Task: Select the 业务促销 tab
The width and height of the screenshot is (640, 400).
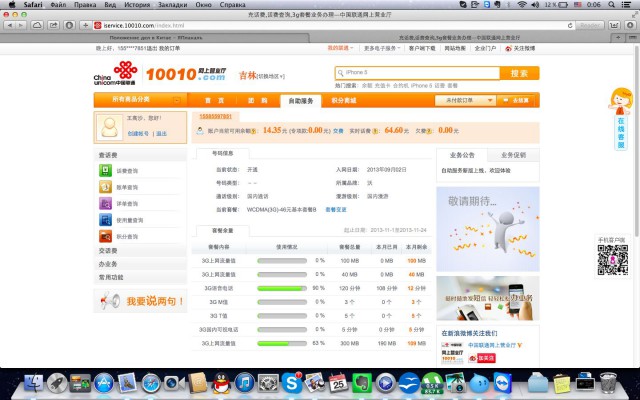Action: (513, 155)
